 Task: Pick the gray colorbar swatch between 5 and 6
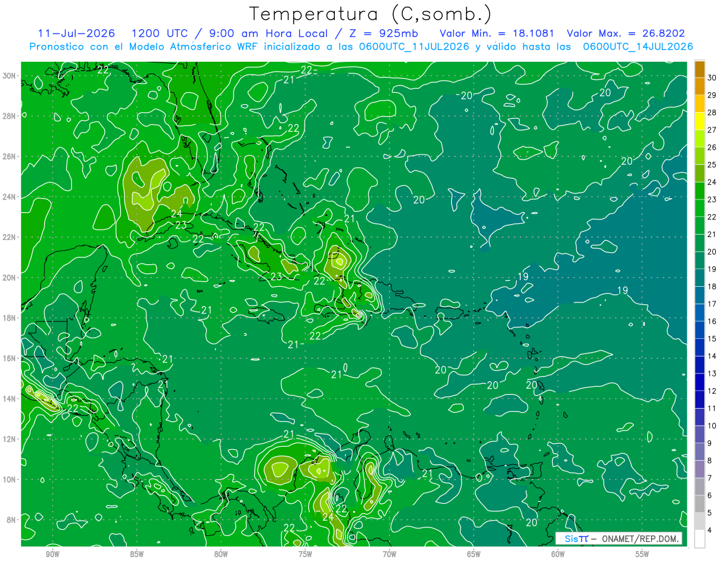click(x=699, y=504)
